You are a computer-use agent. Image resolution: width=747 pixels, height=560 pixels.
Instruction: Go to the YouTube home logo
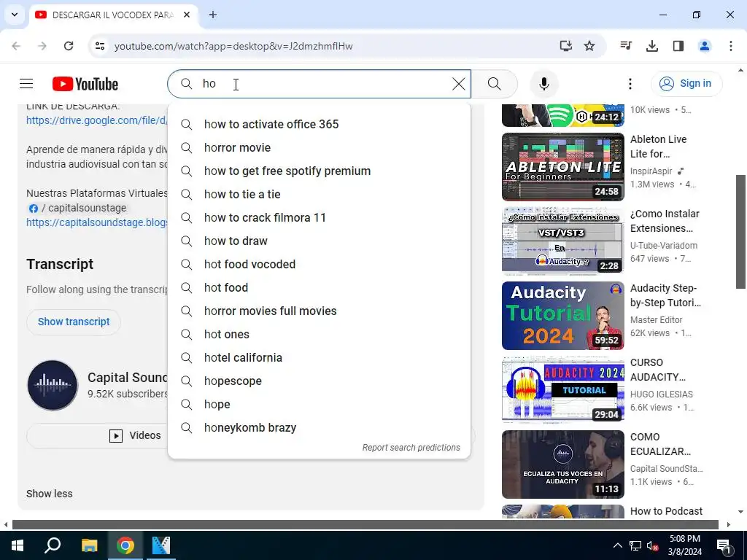pos(85,84)
